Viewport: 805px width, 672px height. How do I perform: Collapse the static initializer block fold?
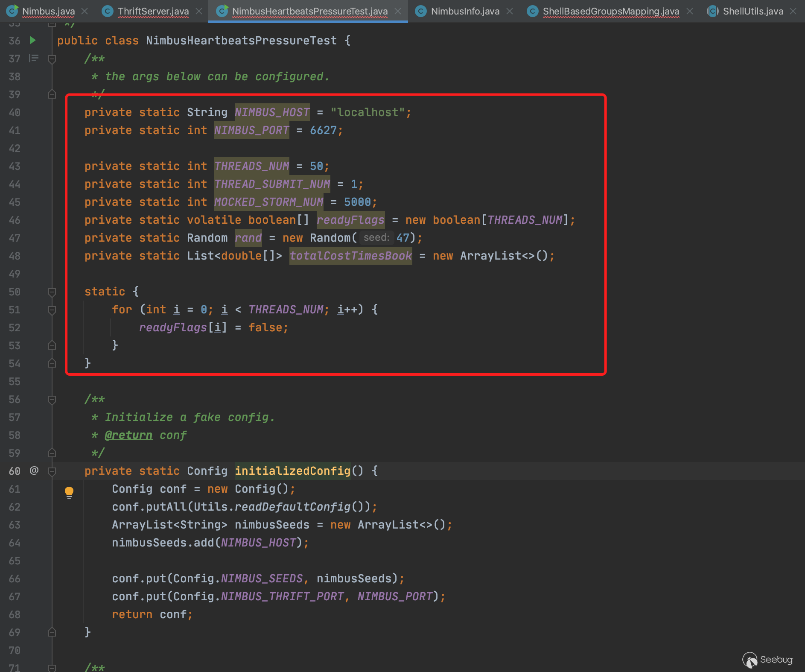52,292
